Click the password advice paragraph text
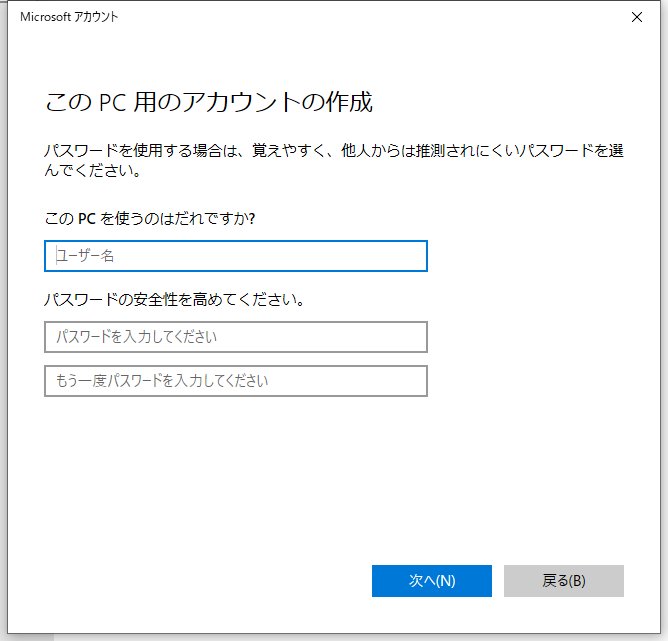 [334, 160]
